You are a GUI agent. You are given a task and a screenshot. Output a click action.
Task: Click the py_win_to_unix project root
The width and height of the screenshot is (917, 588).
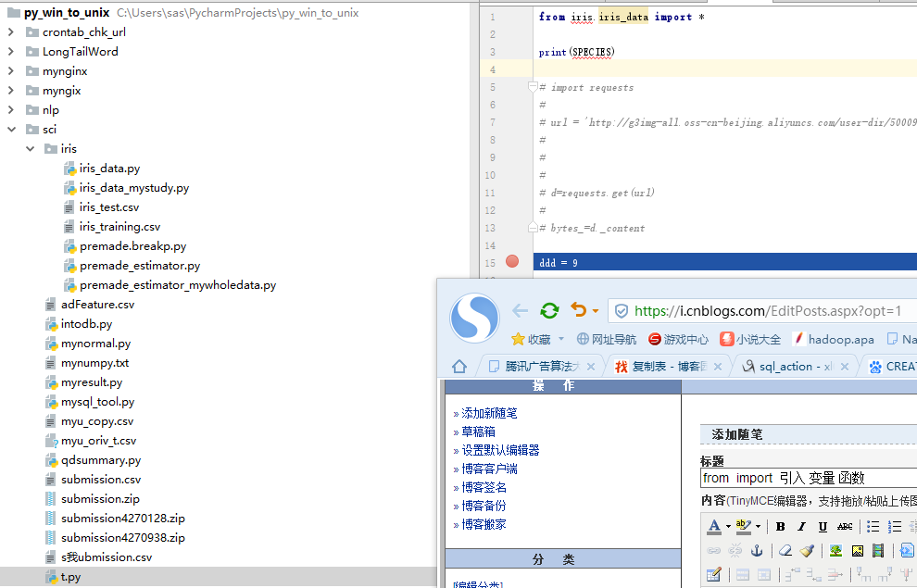(x=67, y=12)
